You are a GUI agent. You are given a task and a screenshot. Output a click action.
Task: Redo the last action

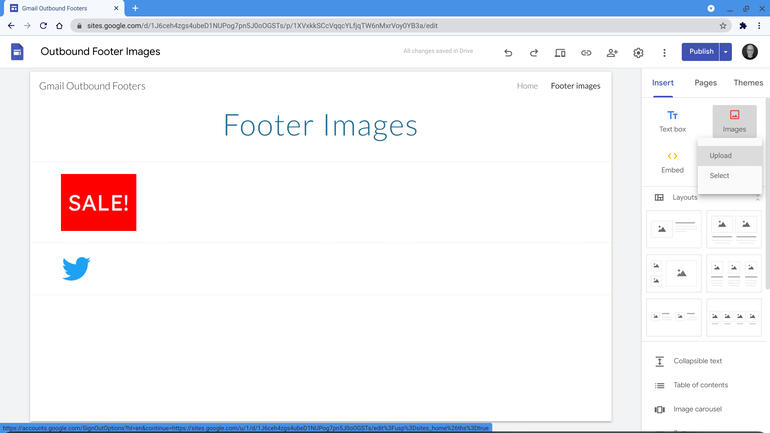(534, 53)
